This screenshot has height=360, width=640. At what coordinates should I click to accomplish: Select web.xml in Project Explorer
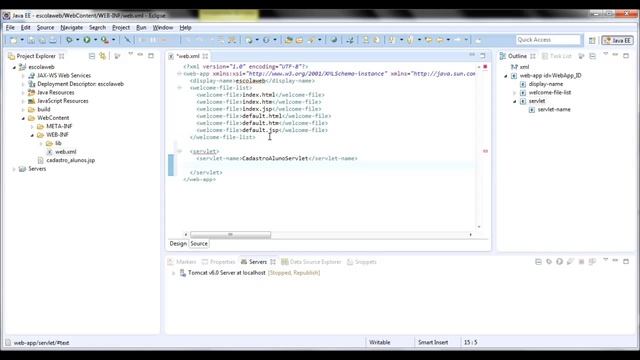(66, 152)
